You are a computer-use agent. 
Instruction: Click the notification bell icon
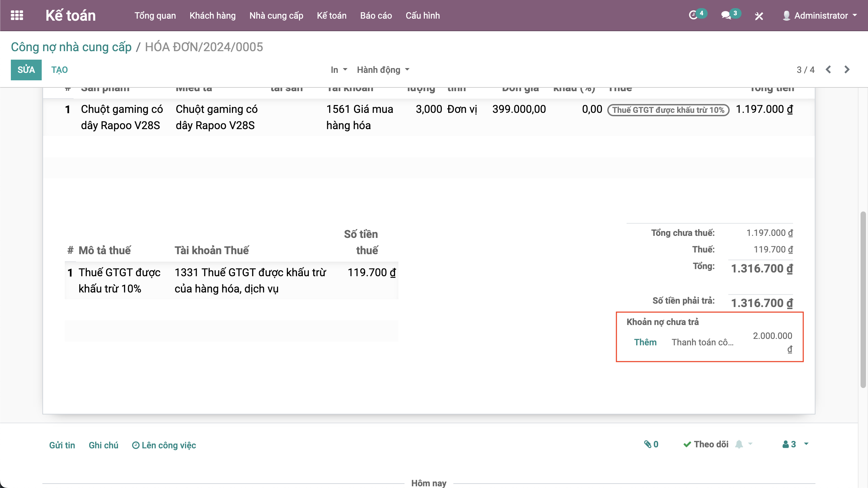739,444
